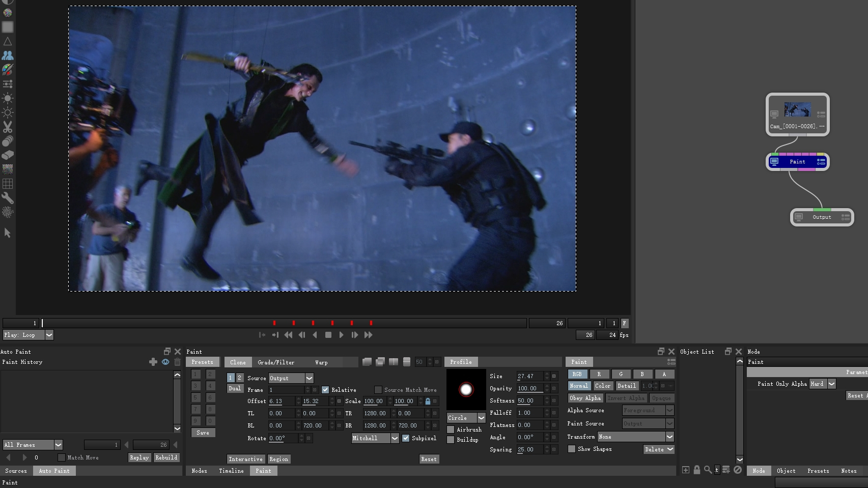
Task: Toggle the scale lock icon
Action: [x=428, y=401]
